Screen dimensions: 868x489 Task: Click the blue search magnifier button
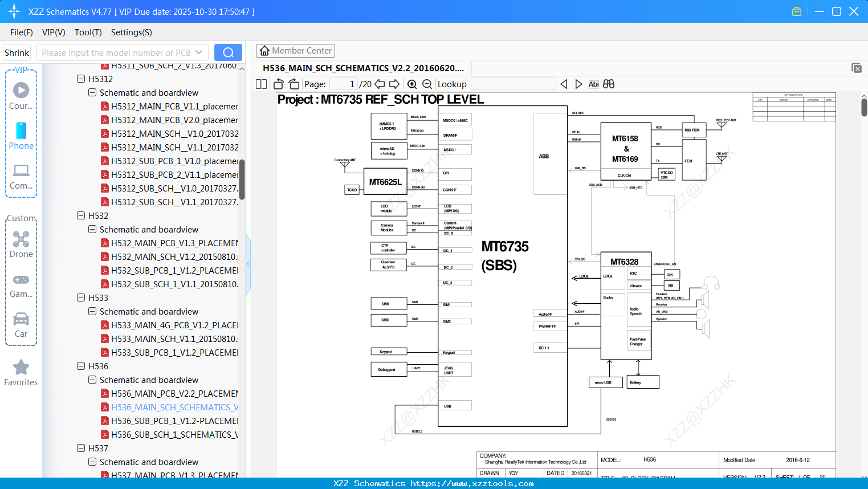[228, 52]
